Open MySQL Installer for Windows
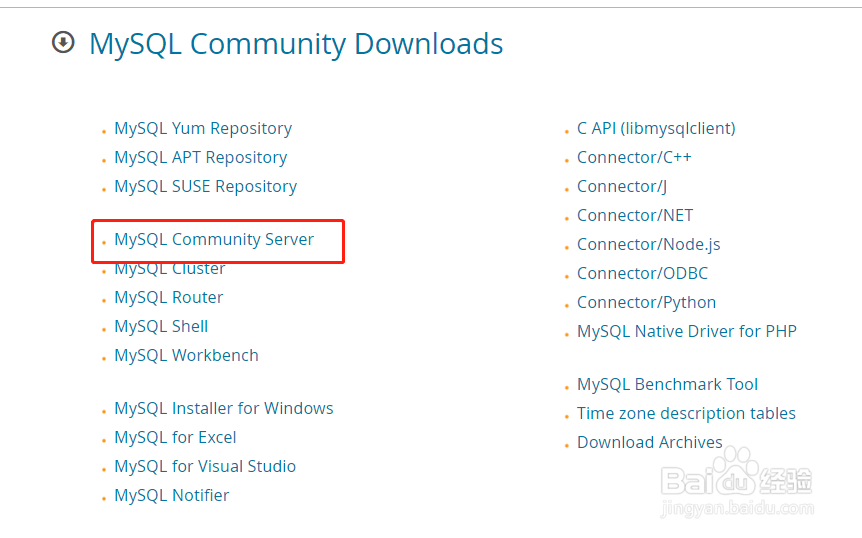Viewport: 862px width, 538px height. 224,408
